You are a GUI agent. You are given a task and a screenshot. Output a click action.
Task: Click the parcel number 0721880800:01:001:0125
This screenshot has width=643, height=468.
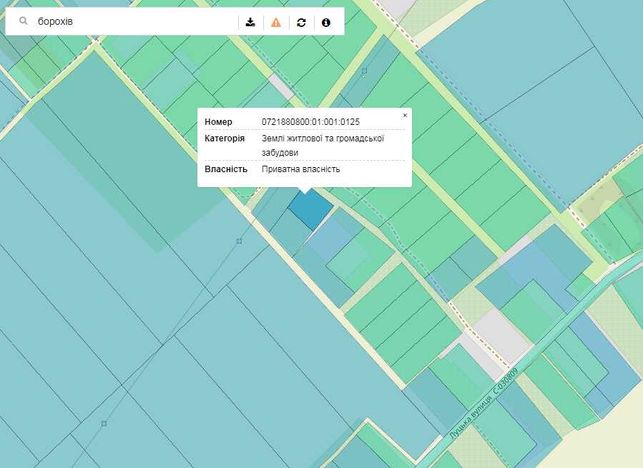(310, 122)
